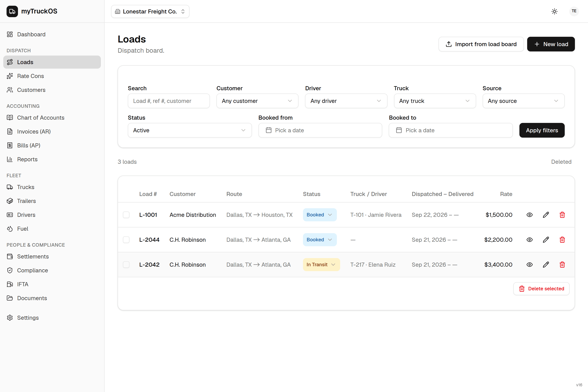Go to Loads in sidebar
Viewport: 588px width, 392px height.
tap(52, 62)
